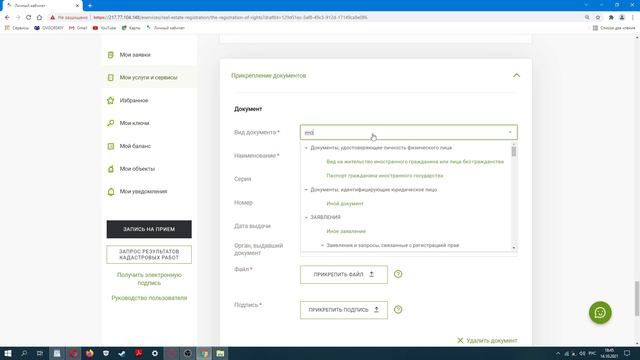640x360 pixels.
Task: Click the bell icon for Мои уведомления
Action: [111, 191]
